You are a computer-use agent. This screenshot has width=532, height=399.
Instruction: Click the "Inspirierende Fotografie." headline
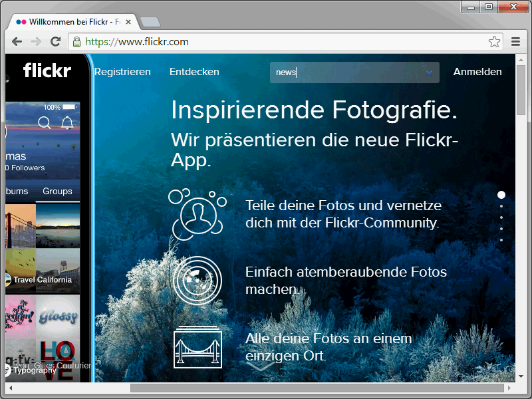click(x=314, y=110)
